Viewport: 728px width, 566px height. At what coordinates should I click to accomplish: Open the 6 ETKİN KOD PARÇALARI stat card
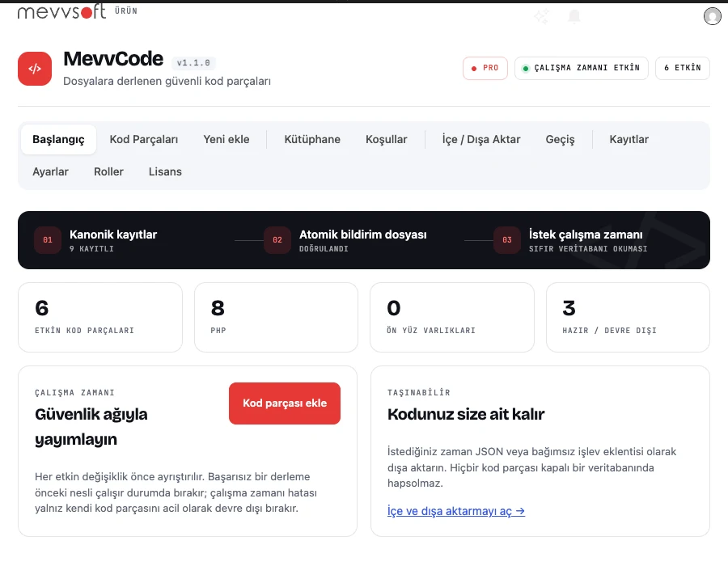[x=100, y=317]
